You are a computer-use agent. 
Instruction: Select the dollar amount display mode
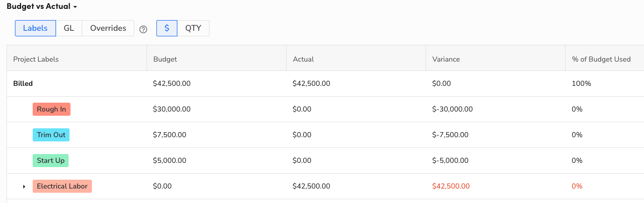[167, 28]
